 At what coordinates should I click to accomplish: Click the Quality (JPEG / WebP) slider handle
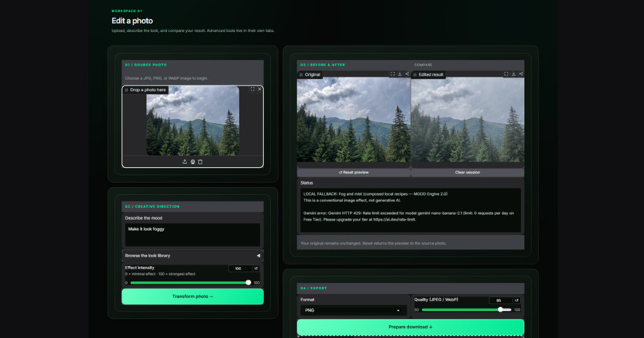[x=500, y=310]
